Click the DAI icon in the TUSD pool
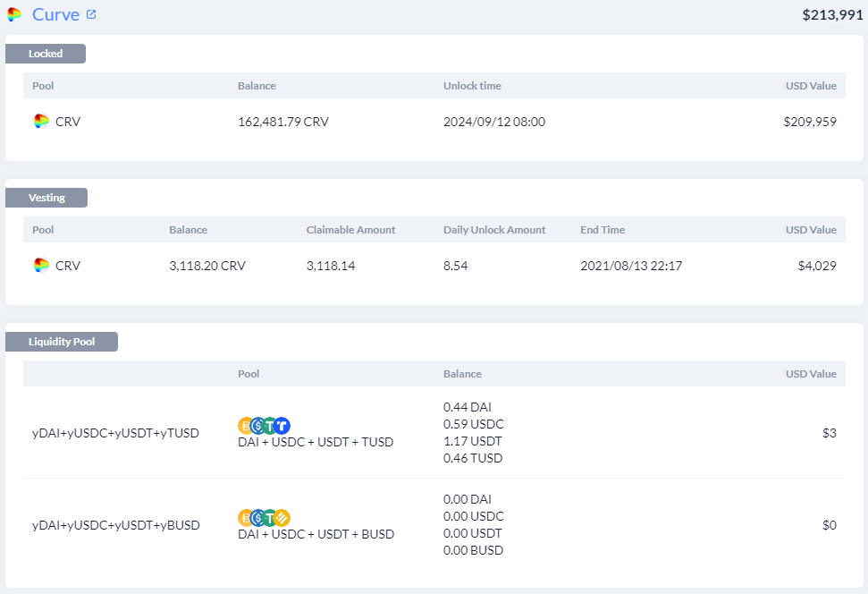 click(x=245, y=426)
